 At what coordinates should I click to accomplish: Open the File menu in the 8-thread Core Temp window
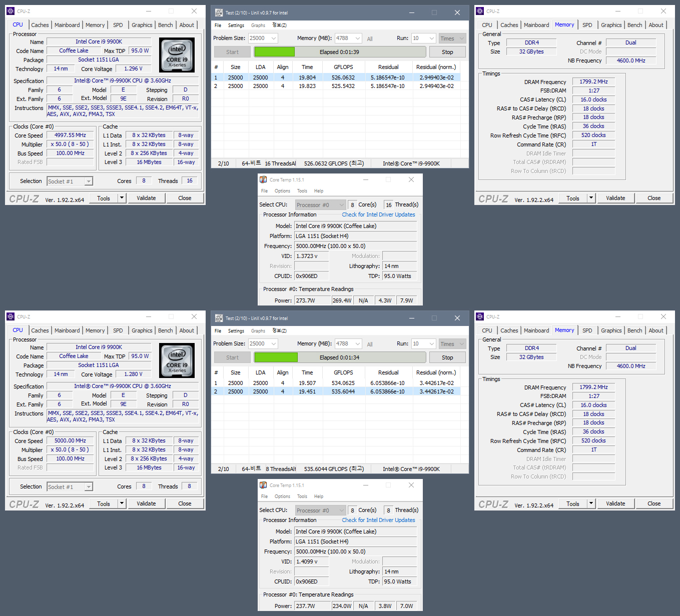[264, 496]
